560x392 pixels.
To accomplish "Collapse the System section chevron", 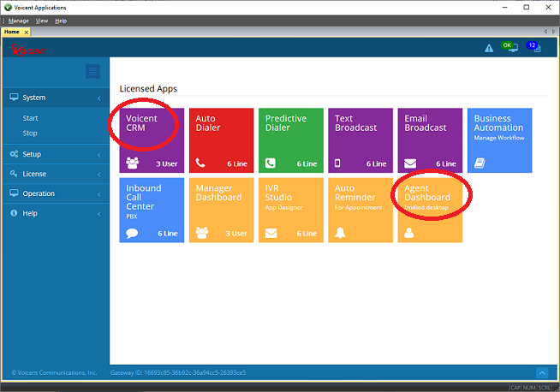I will click(99, 98).
